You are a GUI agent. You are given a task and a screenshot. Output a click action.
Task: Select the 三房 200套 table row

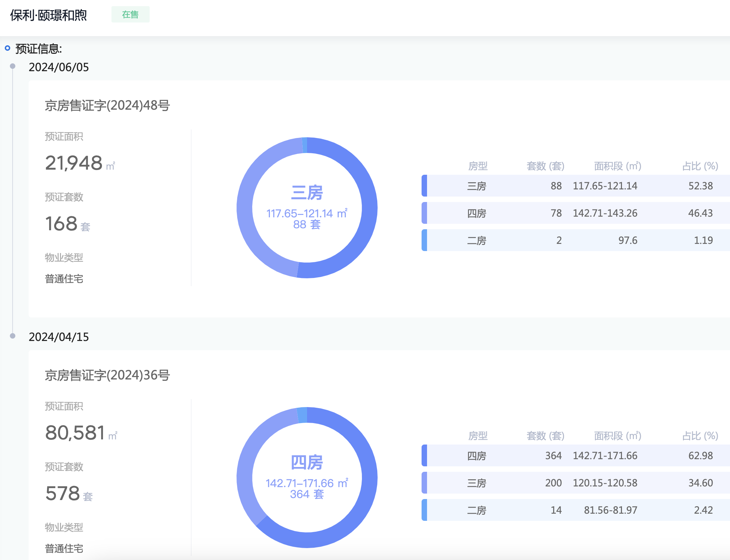click(x=576, y=483)
